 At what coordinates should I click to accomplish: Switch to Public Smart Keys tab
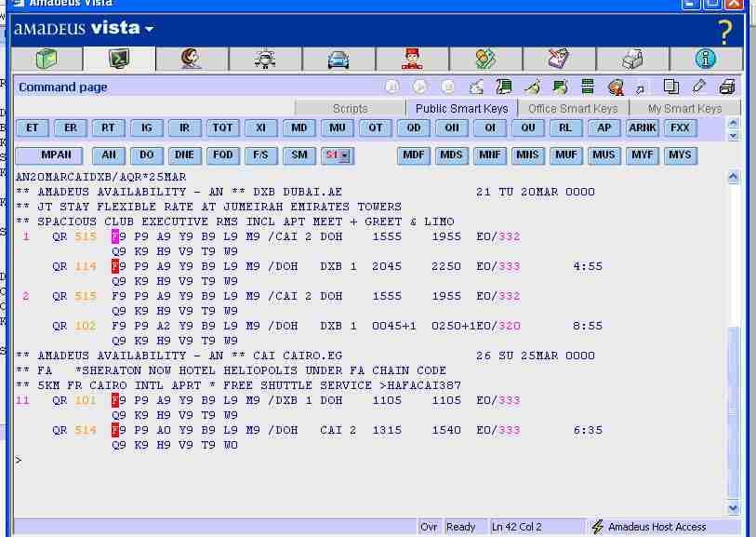[x=461, y=108]
